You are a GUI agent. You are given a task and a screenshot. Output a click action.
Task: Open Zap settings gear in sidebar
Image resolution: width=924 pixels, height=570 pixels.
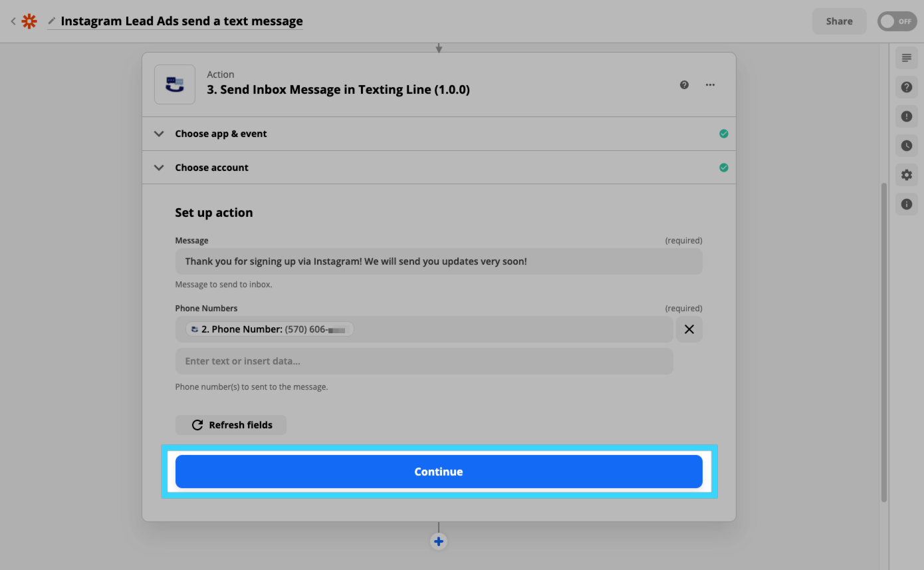point(907,175)
